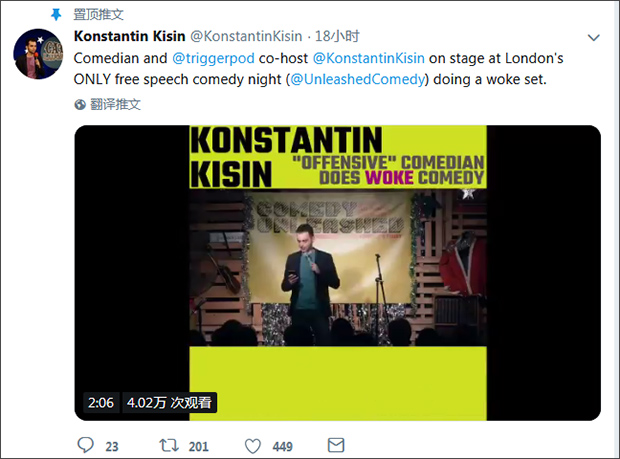
Task: Click the globe icon beside 翻译推文
Action: 81,104
